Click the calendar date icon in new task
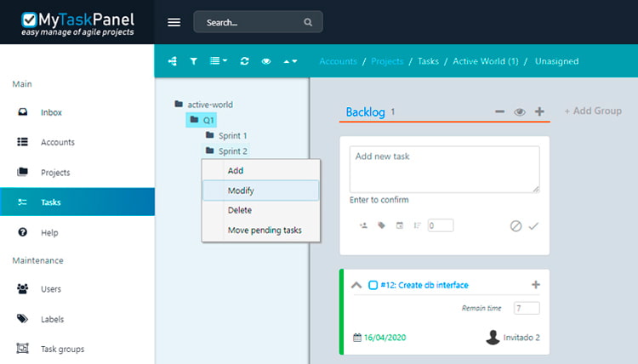 [x=400, y=225]
